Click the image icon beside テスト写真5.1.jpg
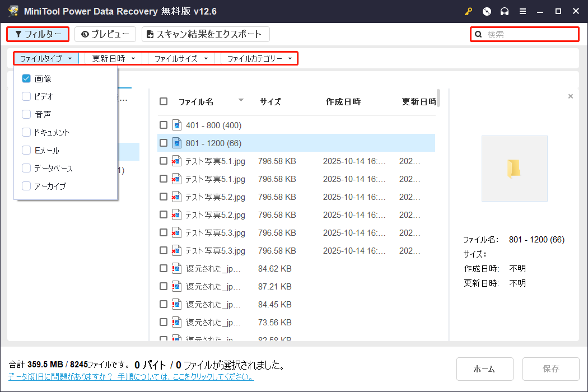The height and width of the screenshot is (392, 588). (x=176, y=161)
